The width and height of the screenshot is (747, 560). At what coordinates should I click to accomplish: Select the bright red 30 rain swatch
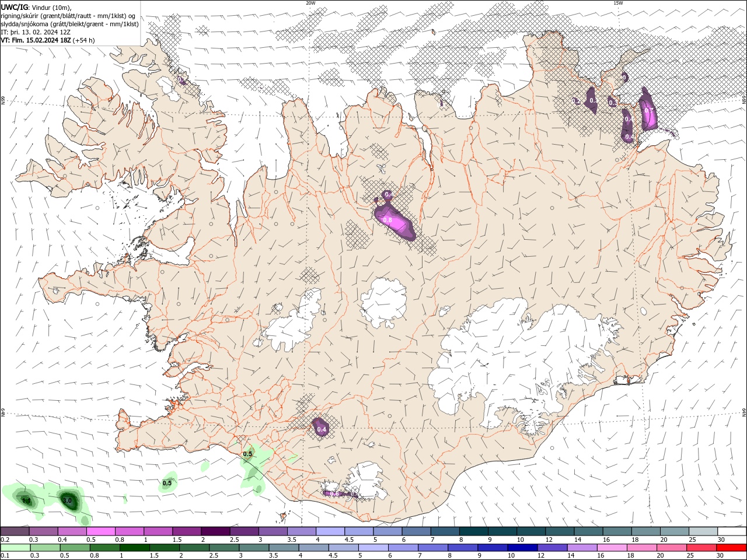(x=731, y=548)
